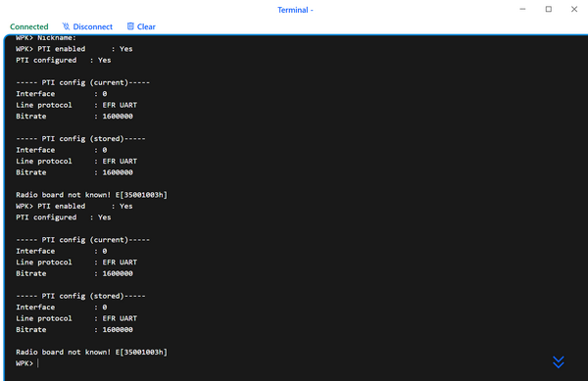Click second 'PTI config (stored)' heading
The height and width of the screenshot is (381, 588).
tap(80, 296)
